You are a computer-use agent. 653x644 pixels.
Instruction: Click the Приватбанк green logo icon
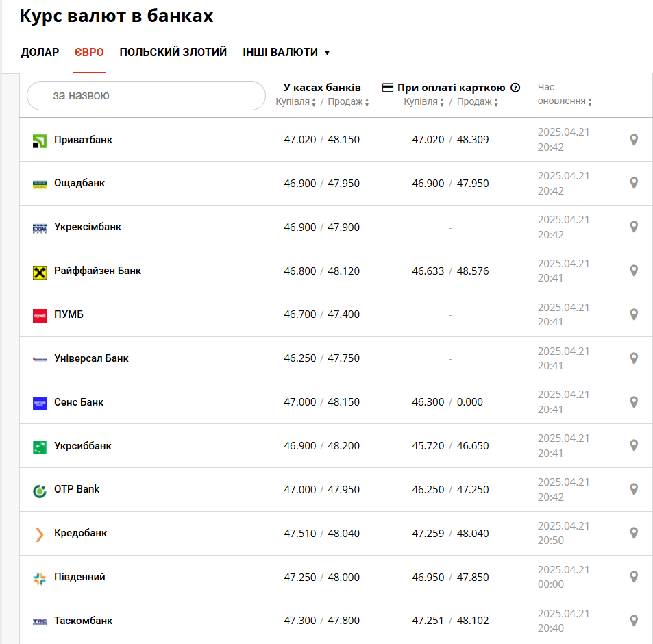tap(40, 140)
